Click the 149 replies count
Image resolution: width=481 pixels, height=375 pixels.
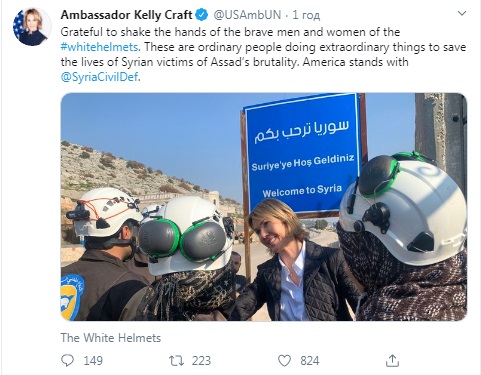pyautogui.click(x=93, y=361)
